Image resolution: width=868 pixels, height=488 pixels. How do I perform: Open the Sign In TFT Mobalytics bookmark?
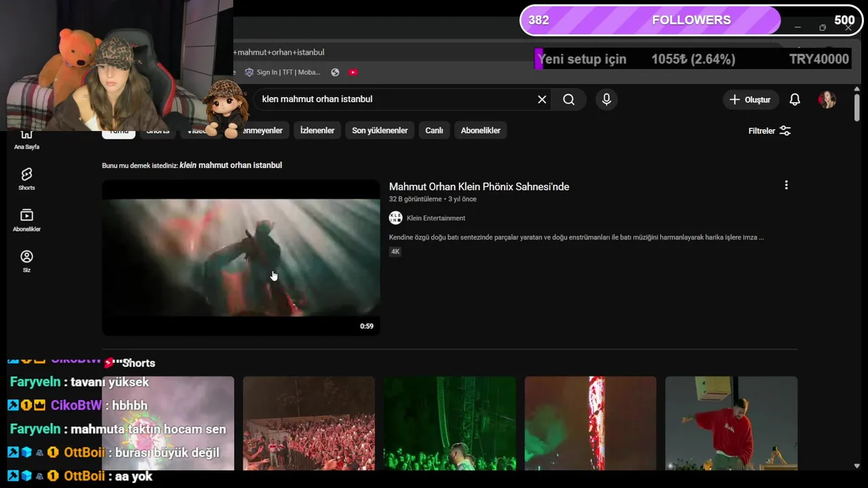(x=282, y=73)
